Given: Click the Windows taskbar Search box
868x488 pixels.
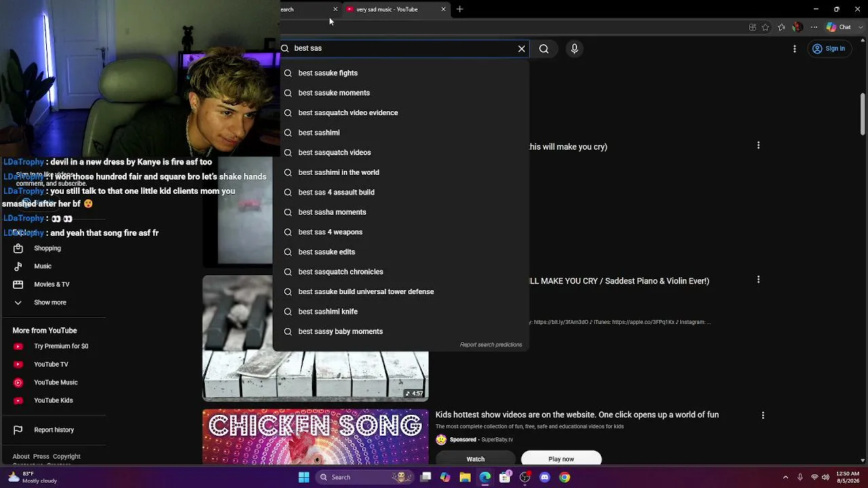Looking at the screenshot, I should tap(366, 477).
